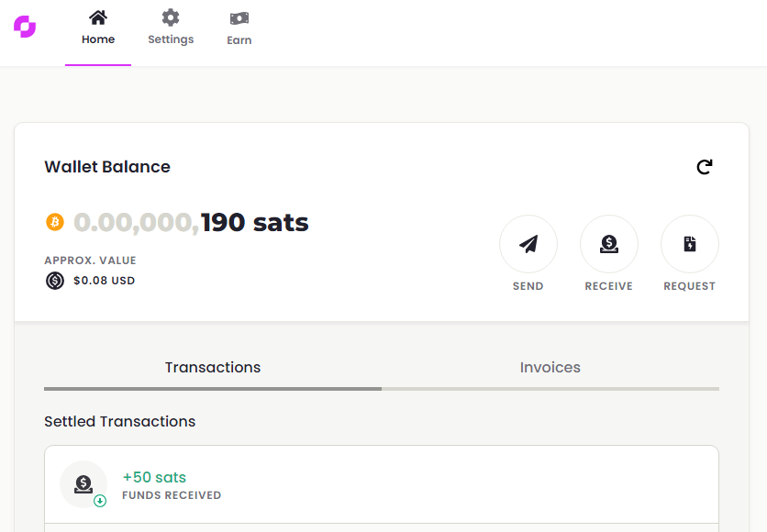767x532 pixels.
Task: Click the purple app logo
Action: tap(25, 28)
